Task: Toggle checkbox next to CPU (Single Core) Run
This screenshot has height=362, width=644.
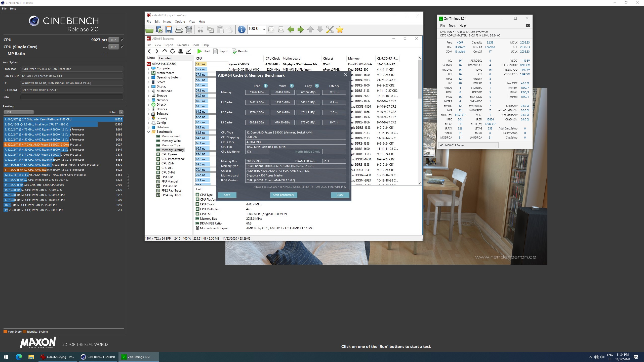Action: pos(122,47)
